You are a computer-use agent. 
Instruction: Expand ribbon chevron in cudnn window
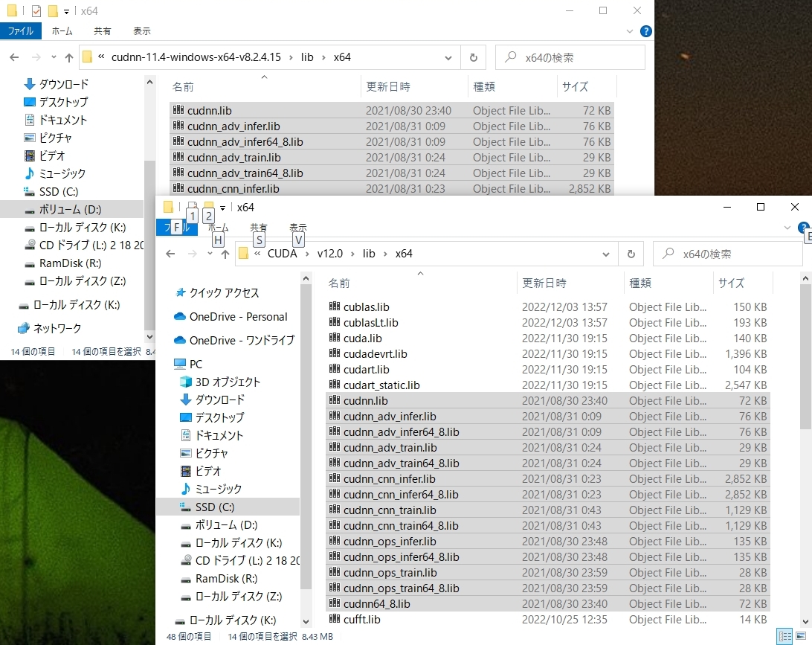[x=630, y=31]
